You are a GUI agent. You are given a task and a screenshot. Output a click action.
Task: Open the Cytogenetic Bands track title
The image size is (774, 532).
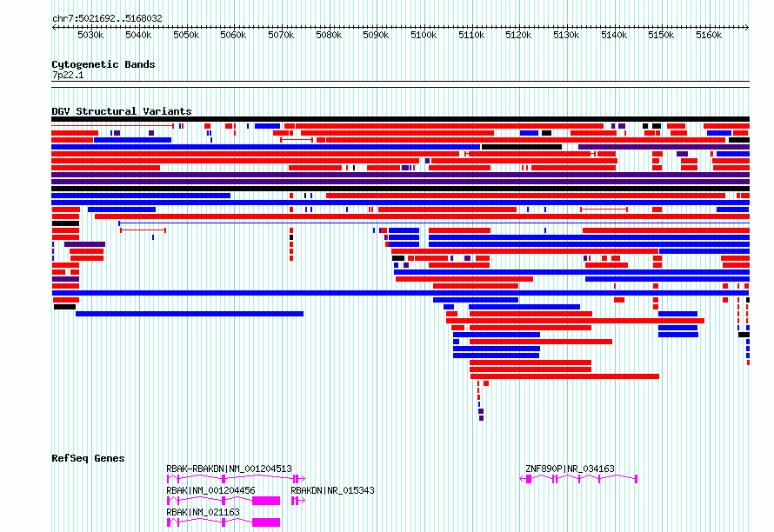[x=103, y=64]
